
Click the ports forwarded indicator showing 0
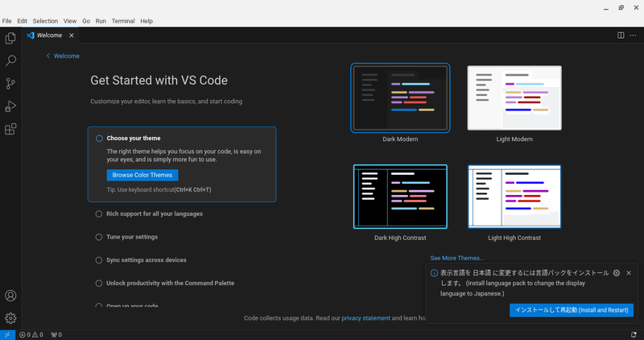pyautogui.click(x=56, y=334)
